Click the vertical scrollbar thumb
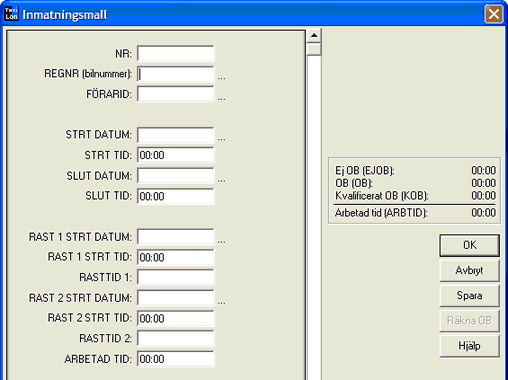Screen dimensions: 508x380 (314, 49)
